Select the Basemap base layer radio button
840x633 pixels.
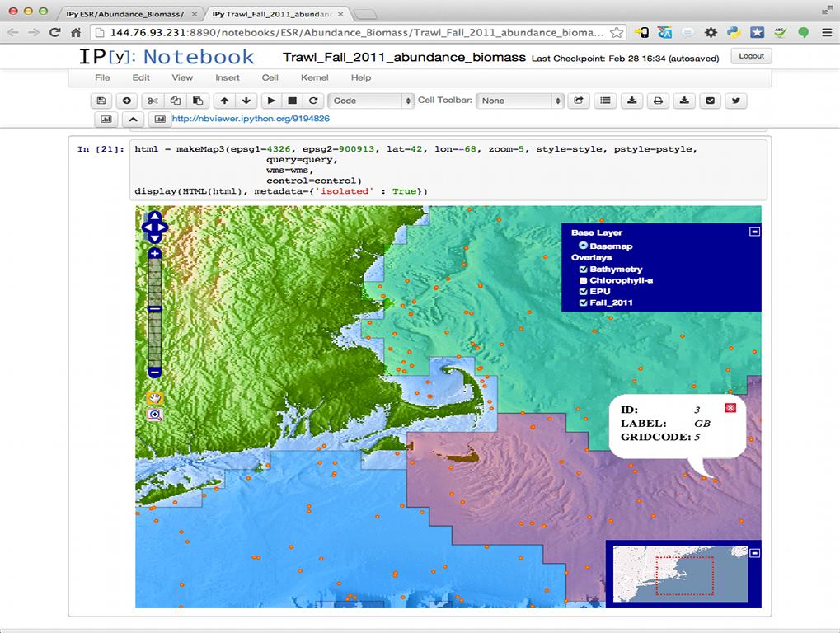point(584,246)
